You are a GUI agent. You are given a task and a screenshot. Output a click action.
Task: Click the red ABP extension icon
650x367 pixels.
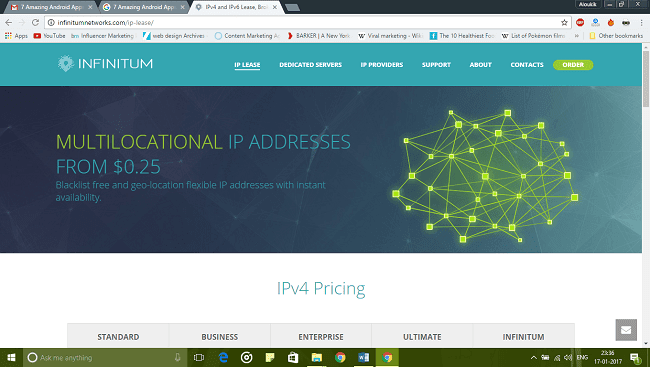click(x=580, y=22)
